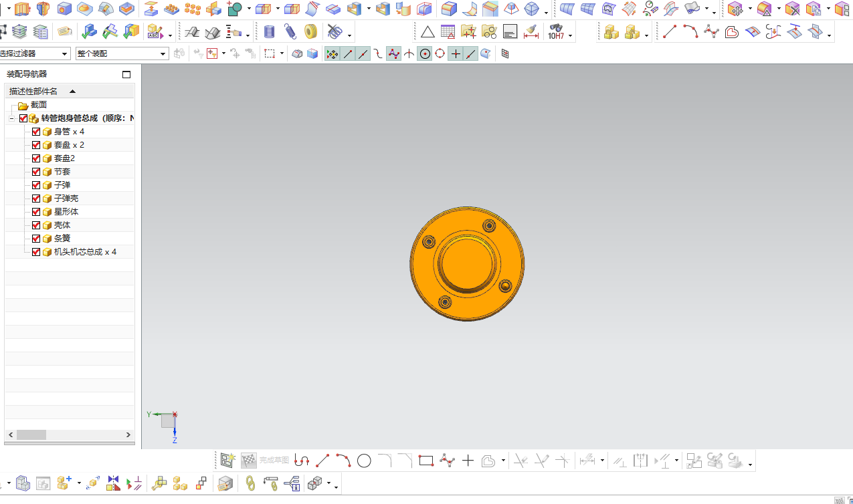Click the Edge Blend icon
Viewport: 853px width, 504px height.
450,9
